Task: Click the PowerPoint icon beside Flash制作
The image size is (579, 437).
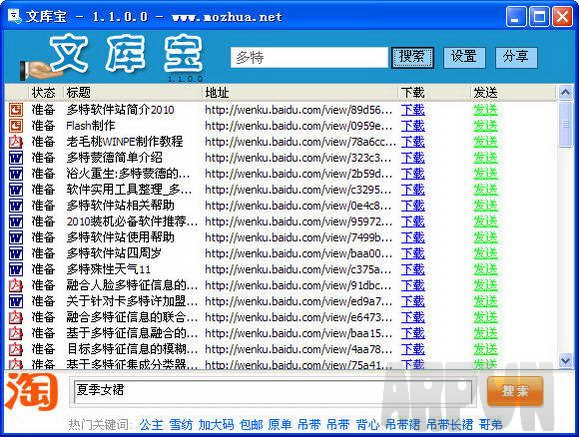Action: click(x=16, y=126)
